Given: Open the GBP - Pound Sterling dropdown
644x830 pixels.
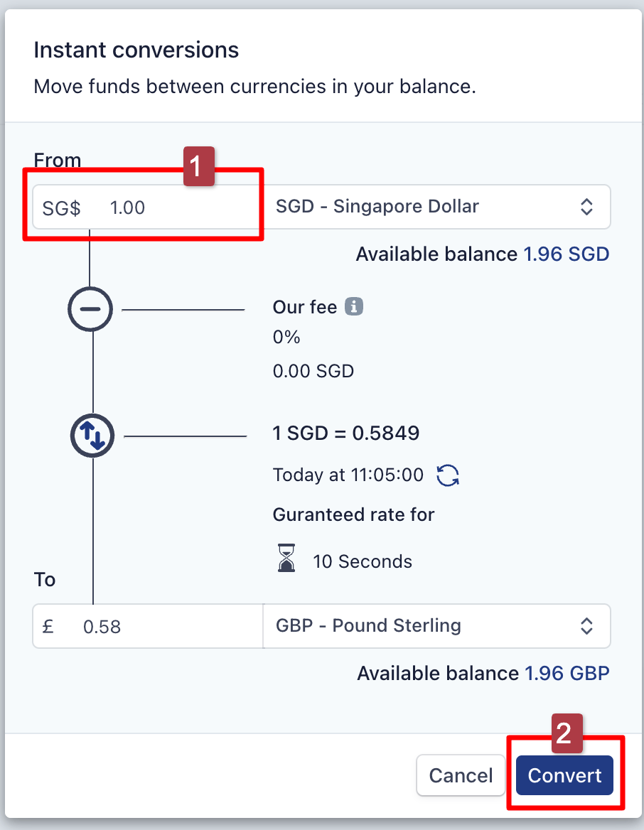Looking at the screenshot, I should pyautogui.click(x=436, y=626).
